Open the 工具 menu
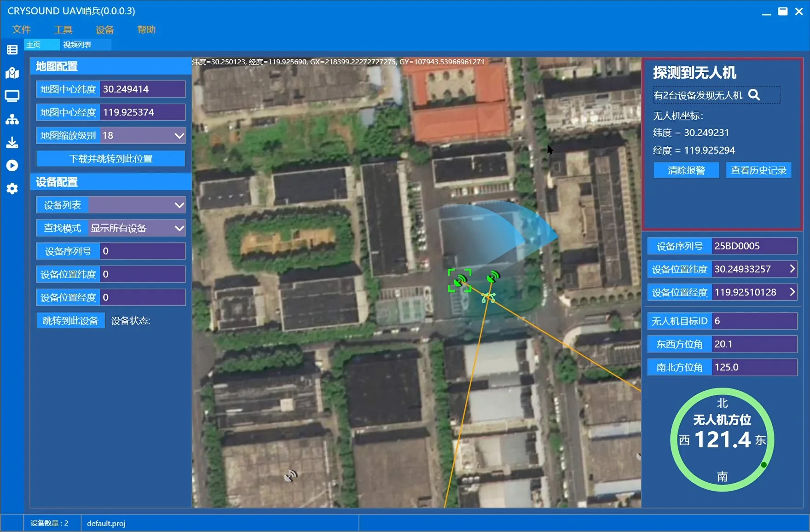This screenshot has width=810, height=532. coord(63,30)
